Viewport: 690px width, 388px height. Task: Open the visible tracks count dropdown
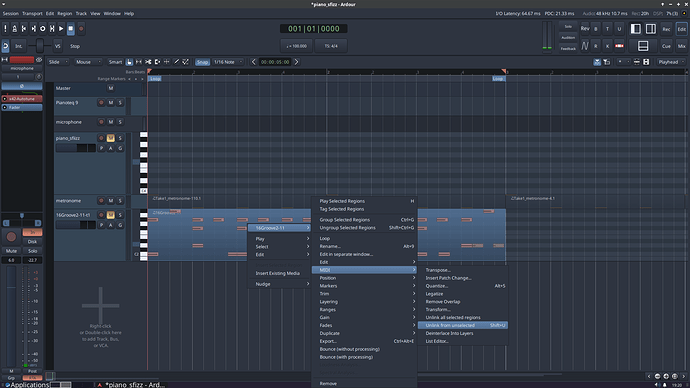(624, 62)
